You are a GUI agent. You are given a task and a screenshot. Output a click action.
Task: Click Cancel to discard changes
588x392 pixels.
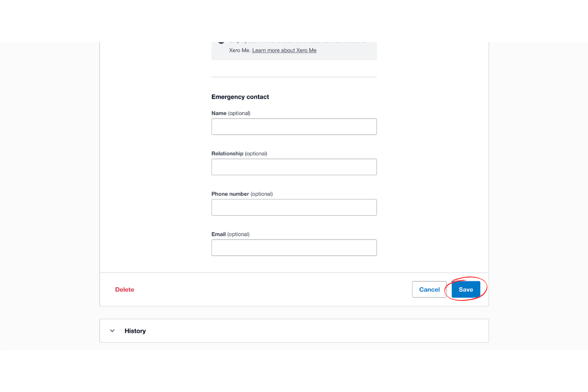click(x=429, y=289)
